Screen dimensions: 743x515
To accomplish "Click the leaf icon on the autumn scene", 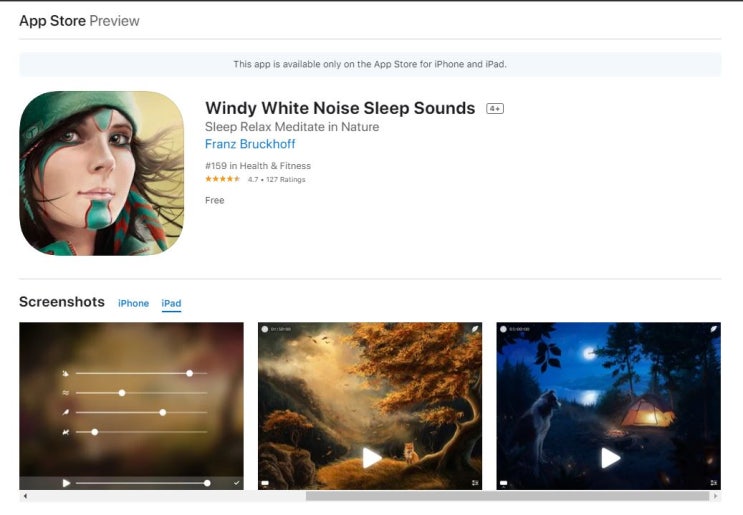I will click(475, 329).
